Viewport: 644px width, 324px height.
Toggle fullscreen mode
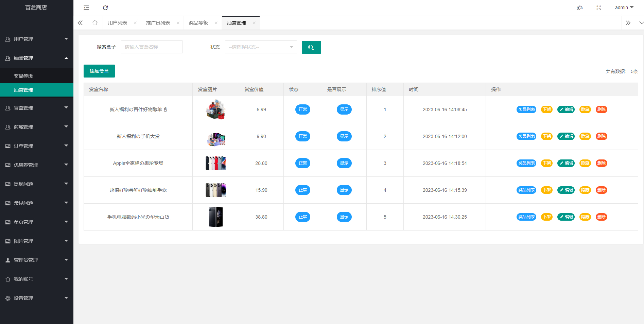pyautogui.click(x=598, y=7)
